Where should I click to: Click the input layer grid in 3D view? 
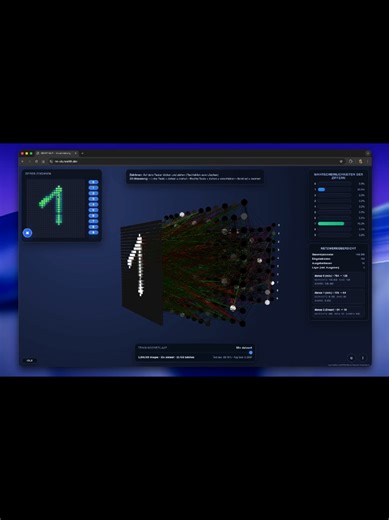coord(142,272)
